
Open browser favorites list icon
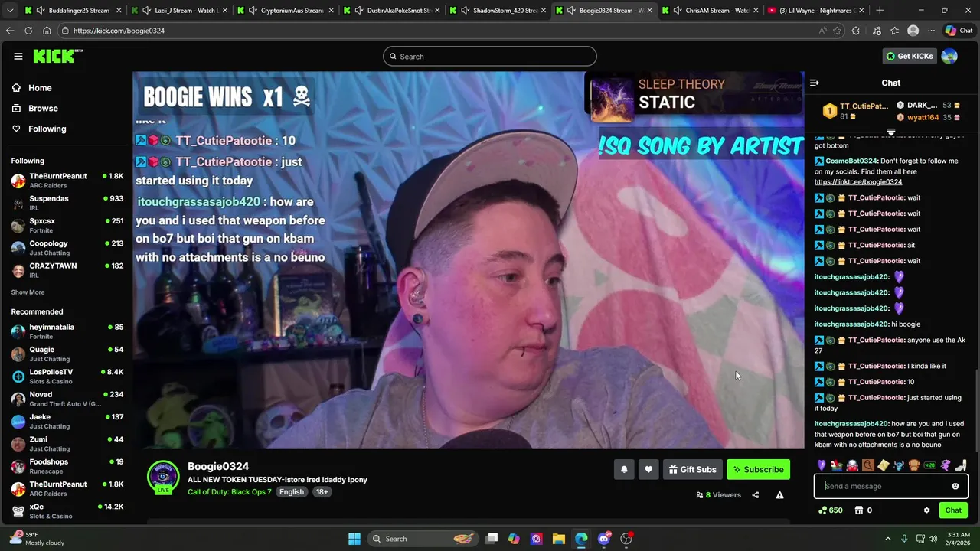click(894, 31)
